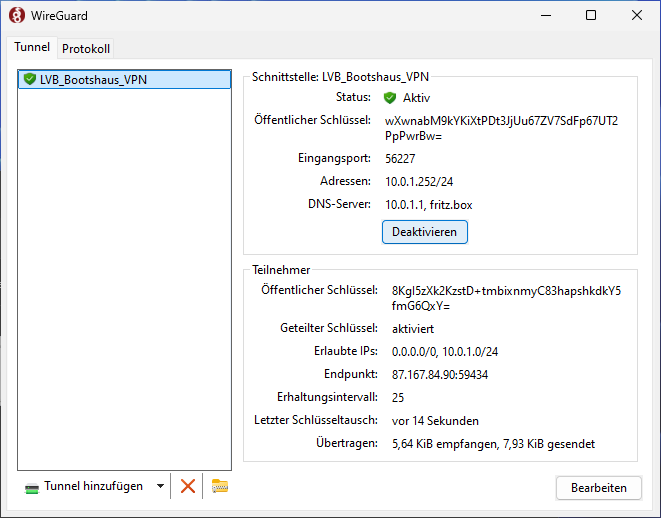This screenshot has width=661, height=518.
Task: Export tunnels via the zip folder icon
Action: point(220,486)
